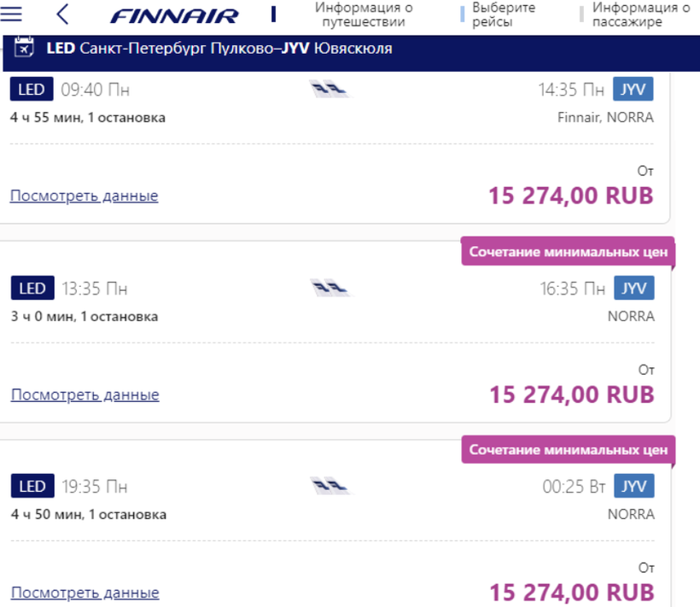This screenshot has height=607, width=700.
Task: Click airline tail icon on 13:35 flight
Action: click(330, 289)
